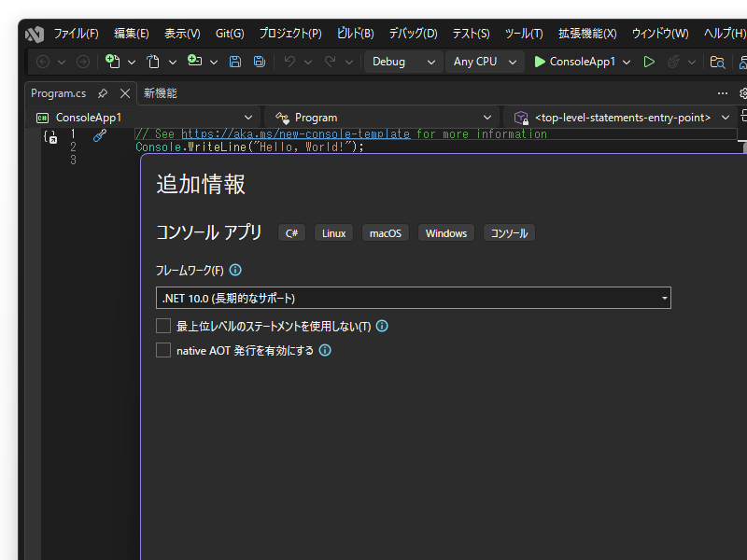The image size is (747, 560).
Task: Click the Navigate Backward arrow icon
Action: [41, 62]
